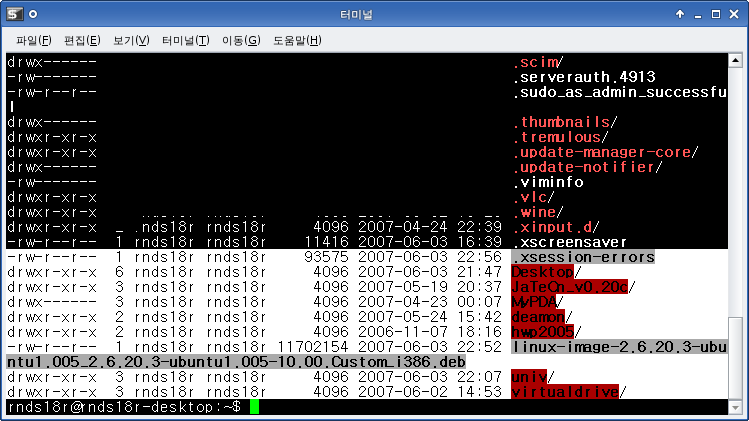Close the terminal window
Viewport: 749px width, 421px height.
pyautogui.click(x=735, y=14)
